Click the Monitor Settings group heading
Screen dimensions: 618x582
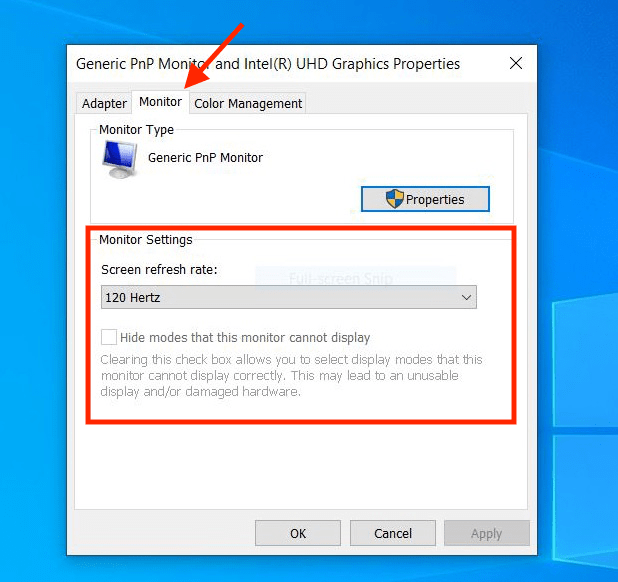pyautogui.click(x=145, y=240)
